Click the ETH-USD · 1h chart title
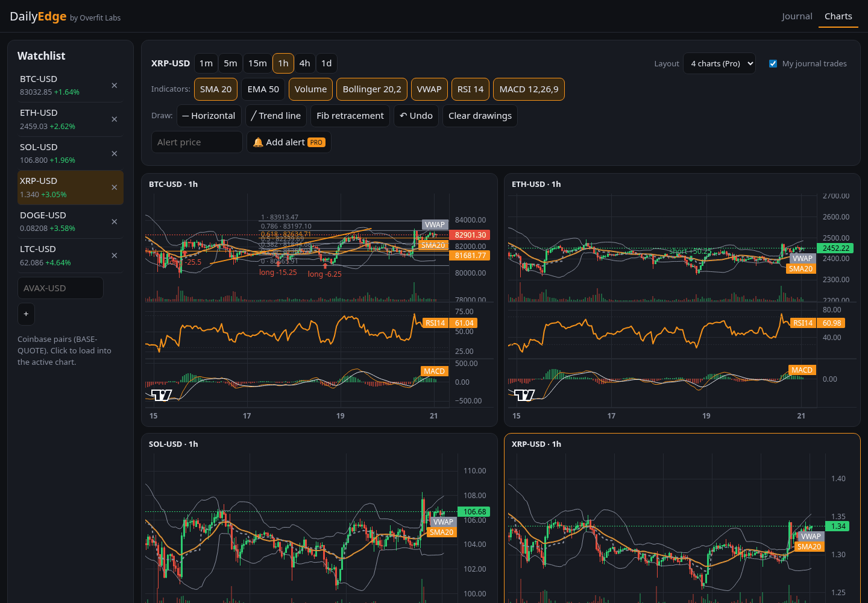The height and width of the screenshot is (603, 868). [x=536, y=185]
